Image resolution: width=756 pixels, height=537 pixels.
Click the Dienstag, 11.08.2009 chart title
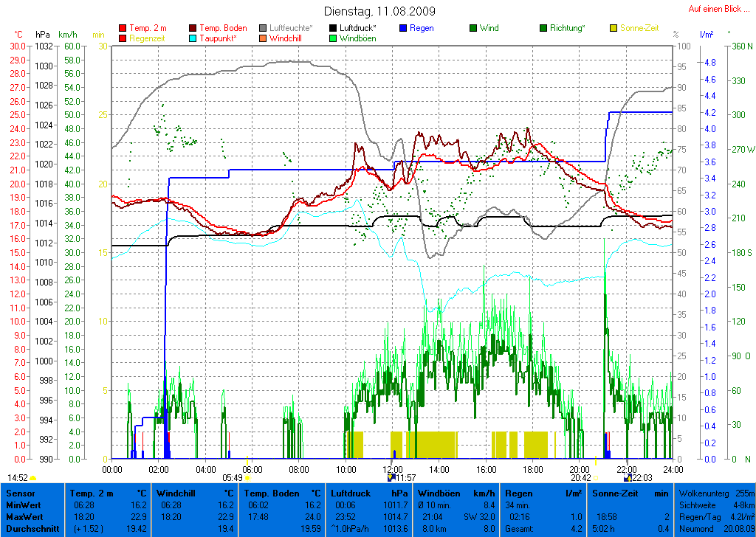[379, 12]
